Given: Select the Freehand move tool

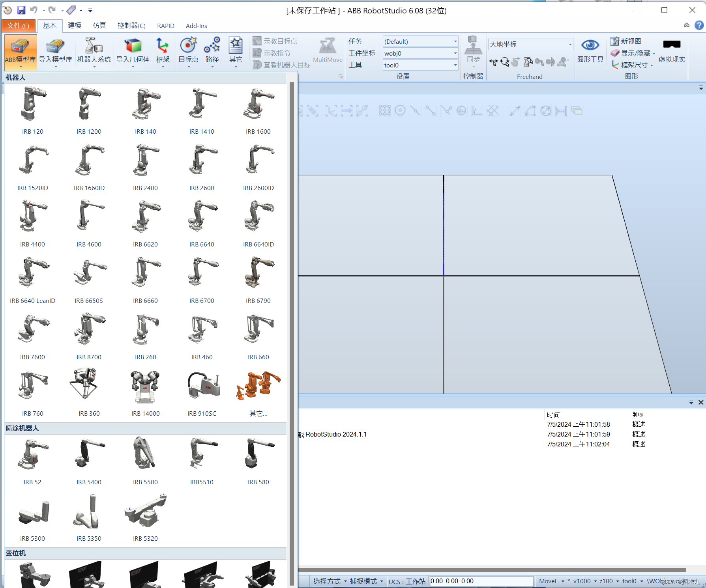Looking at the screenshot, I should pyautogui.click(x=493, y=62).
